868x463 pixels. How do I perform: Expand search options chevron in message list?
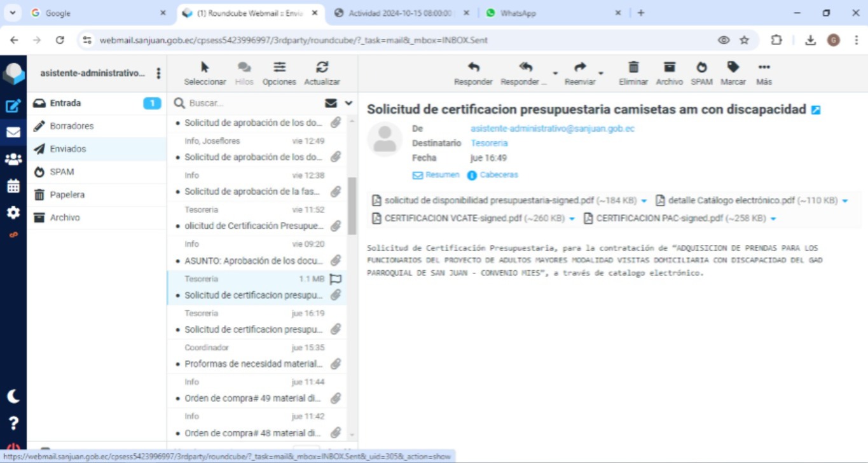click(x=348, y=103)
